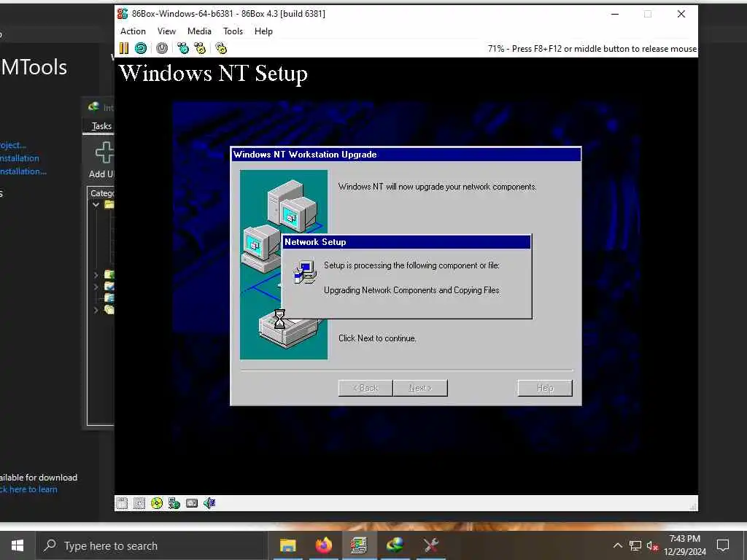Click the CD-ROM disc status icon
The image size is (747, 560).
coord(157,503)
